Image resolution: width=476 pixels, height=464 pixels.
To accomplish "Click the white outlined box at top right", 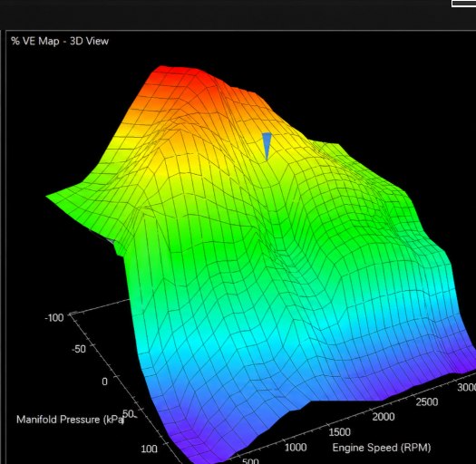I will (464, 4).
